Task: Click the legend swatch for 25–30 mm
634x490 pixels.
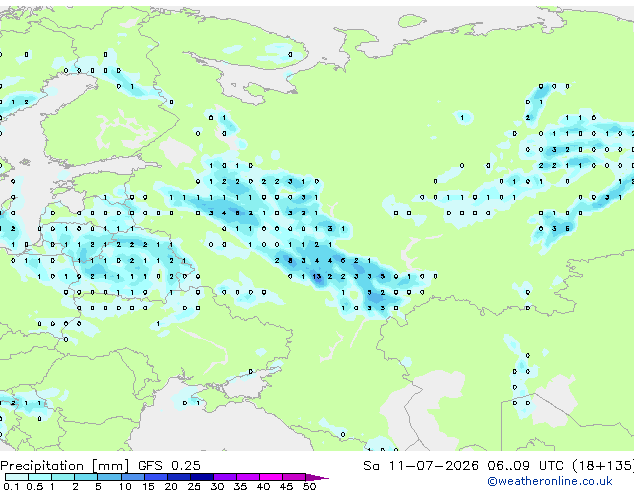Action: point(201,477)
